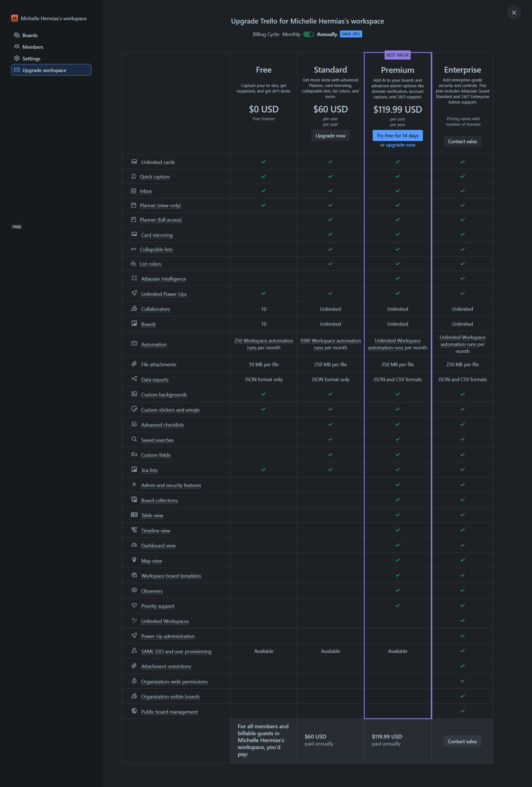Screen dimensions: 532x787
Task: Open Admin and security features link
Action: click(171, 485)
